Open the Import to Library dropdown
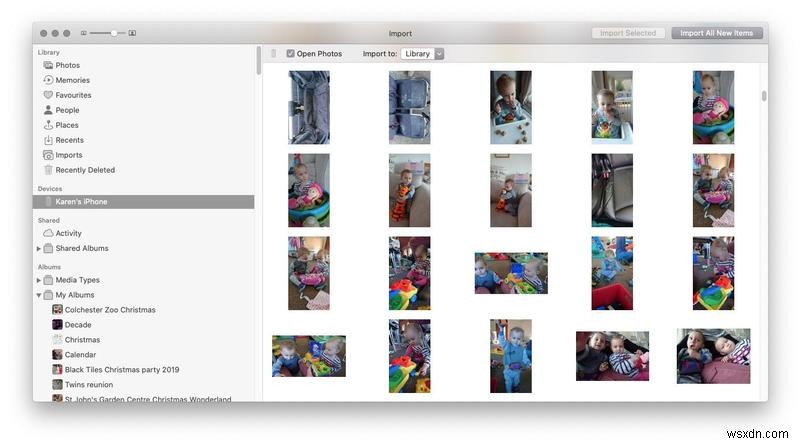Viewport: 800px width, 444px height. (x=422, y=54)
